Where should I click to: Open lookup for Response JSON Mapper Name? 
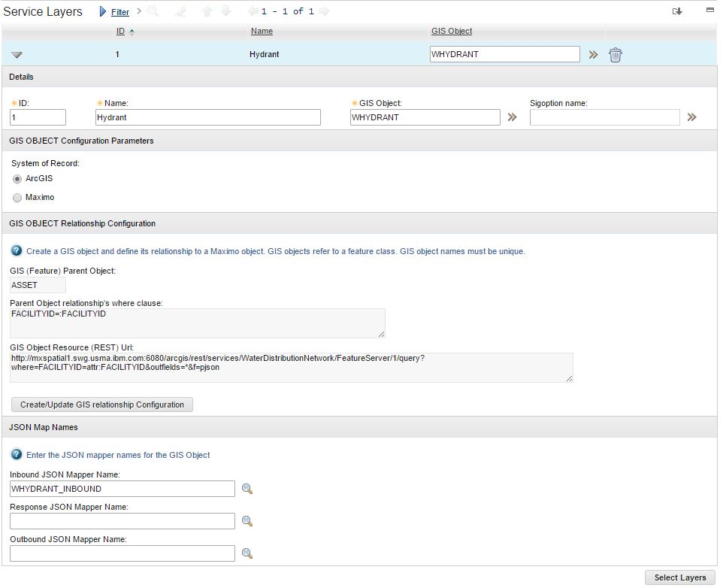[247, 520]
